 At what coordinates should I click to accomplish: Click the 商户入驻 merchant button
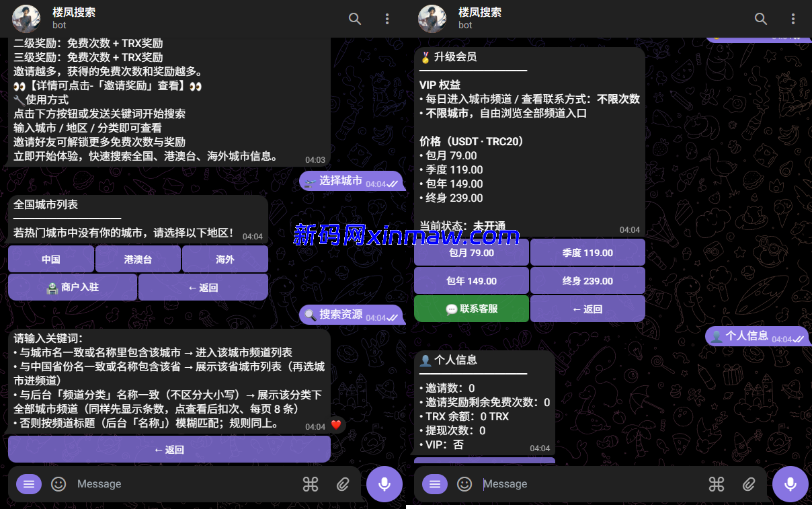pyautogui.click(x=72, y=287)
